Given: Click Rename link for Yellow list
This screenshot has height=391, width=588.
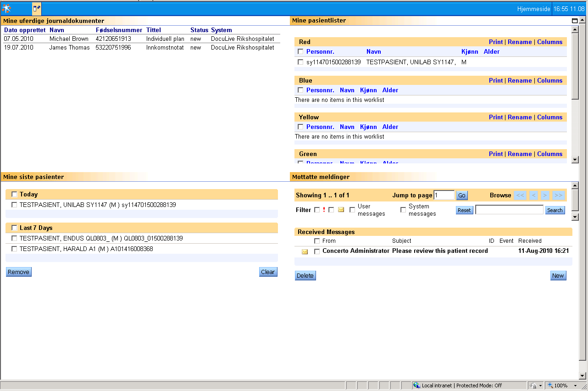Looking at the screenshot, I should coord(520,117).
